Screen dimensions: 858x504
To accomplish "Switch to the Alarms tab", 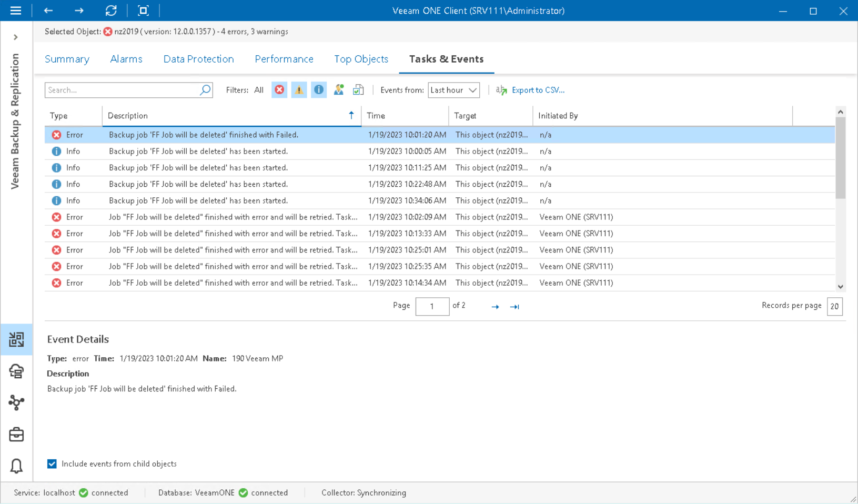I will coord(126,59).
